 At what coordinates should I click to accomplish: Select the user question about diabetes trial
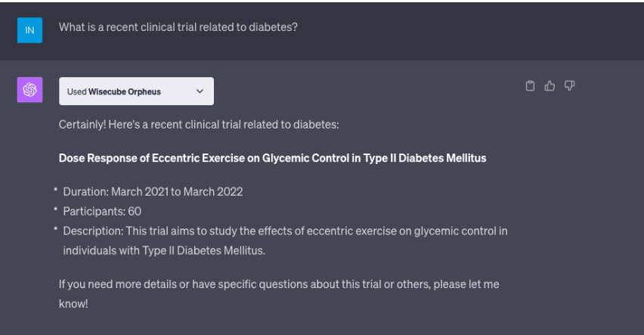pyautogui.click(x=178, y=27)
